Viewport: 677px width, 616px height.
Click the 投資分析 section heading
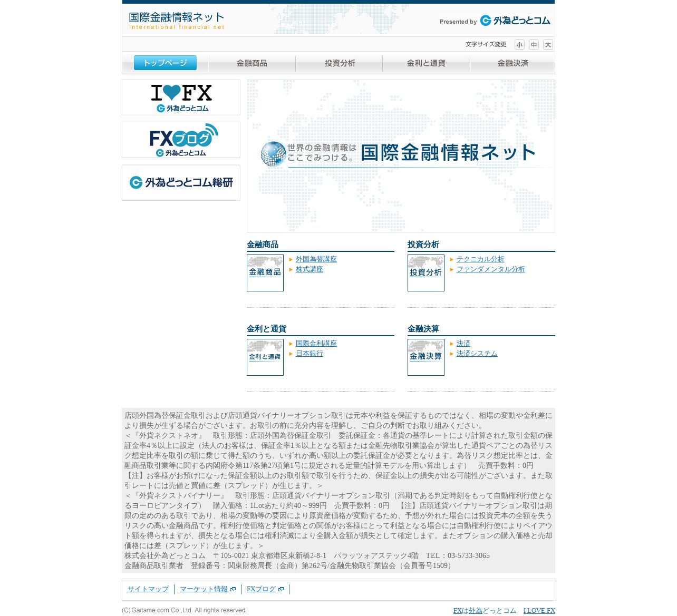(423, 245)
